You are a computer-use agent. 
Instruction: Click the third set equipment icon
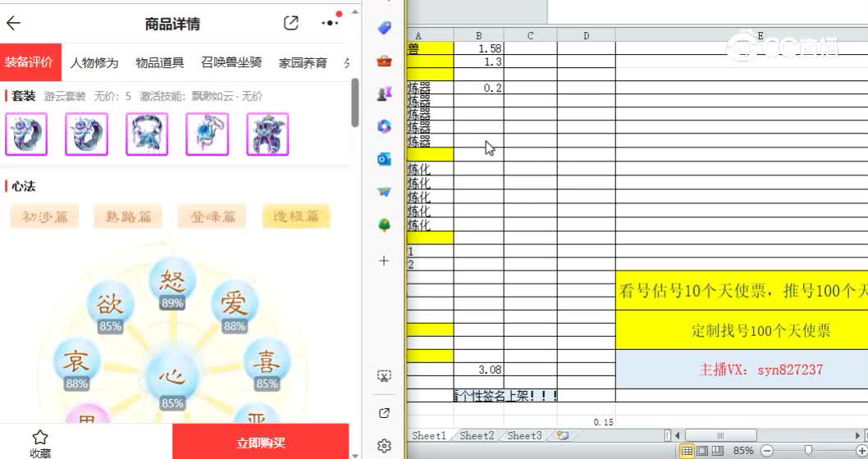[147, 134]
